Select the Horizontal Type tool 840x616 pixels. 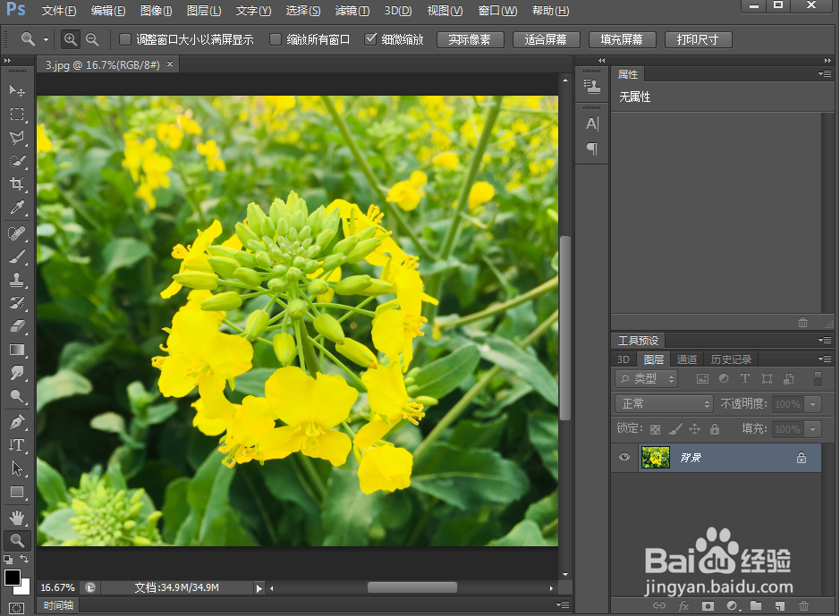pyautogui.click(x=16, y=444)
